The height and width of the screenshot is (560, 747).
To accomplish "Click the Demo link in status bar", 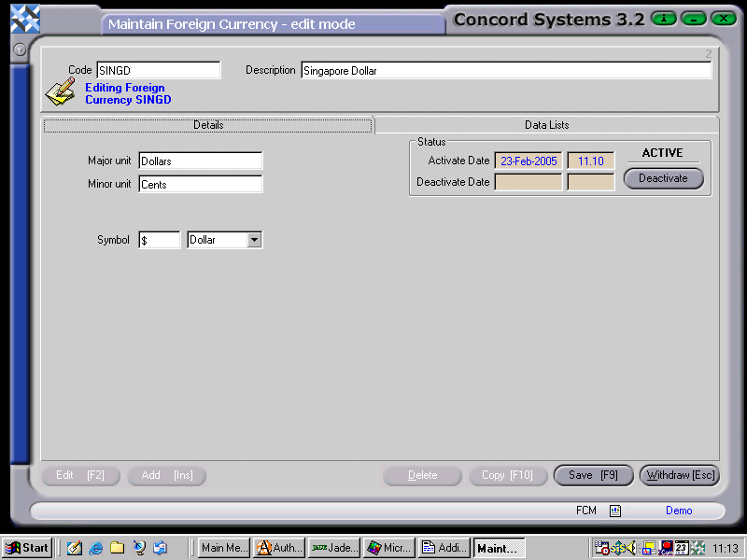I will click(x=679, y=511).
